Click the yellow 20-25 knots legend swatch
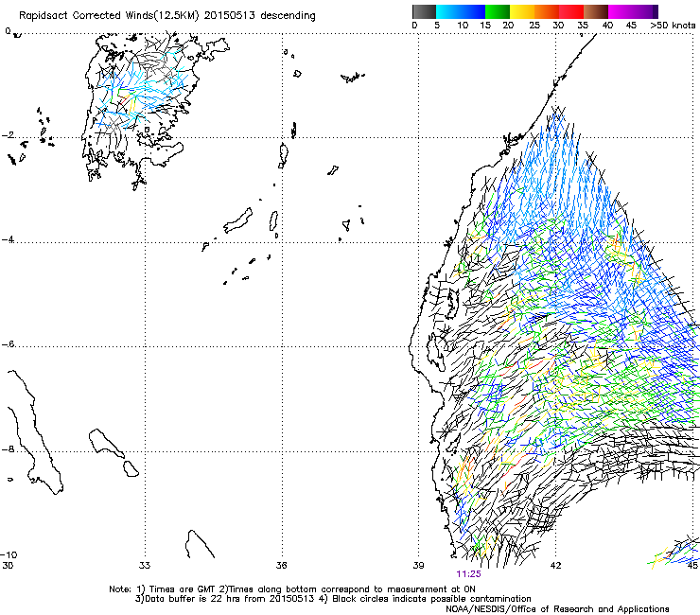Screen dimensions: 700x615 tap(522, 11)
